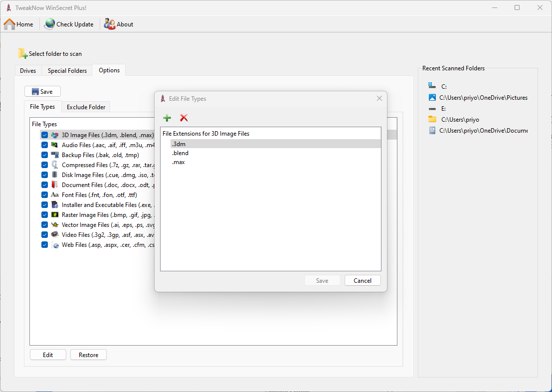Close the Edit File Types dialog
The width and height of the screenshot is (552, 392).
tap(379, 99)
